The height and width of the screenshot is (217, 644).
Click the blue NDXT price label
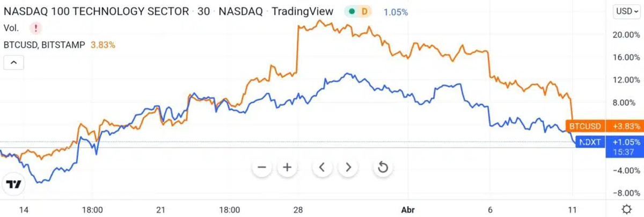coord(590,142)
